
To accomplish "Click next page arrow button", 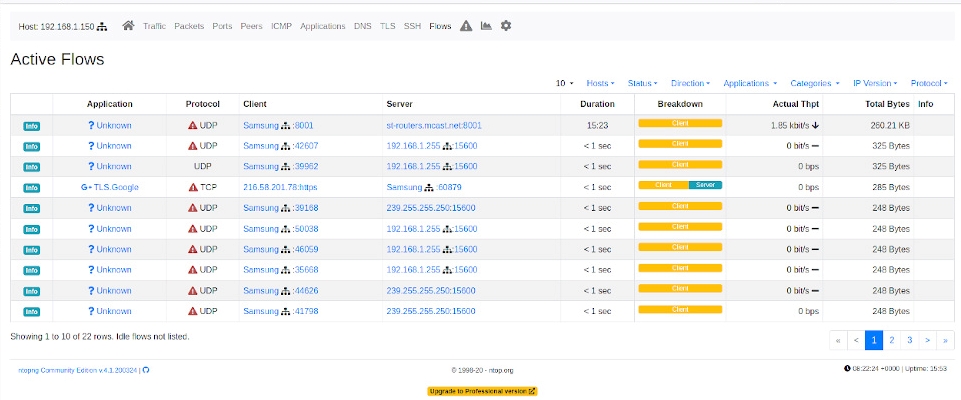I will (x=928, y=340).
